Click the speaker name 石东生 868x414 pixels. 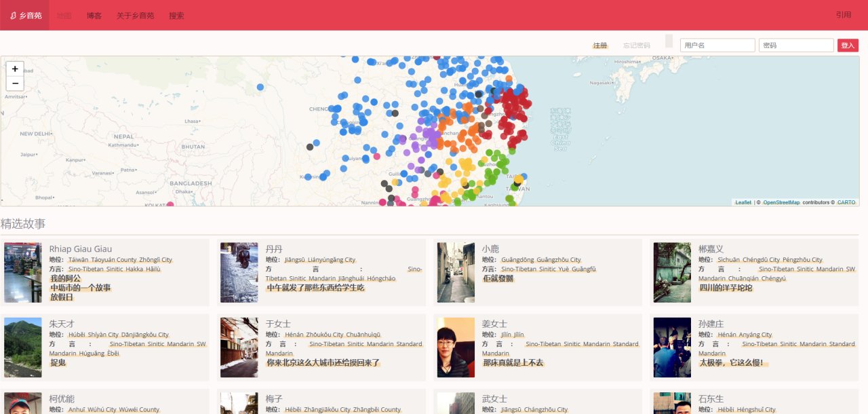point(711,399)
